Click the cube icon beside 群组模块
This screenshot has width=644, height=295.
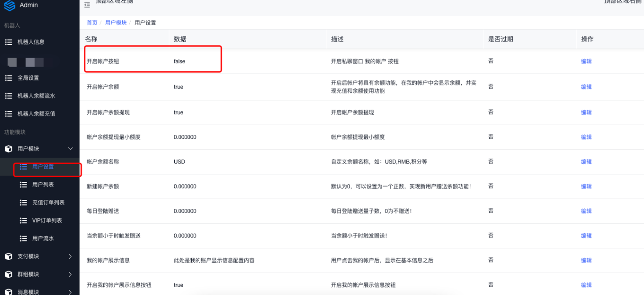[9, 275]
